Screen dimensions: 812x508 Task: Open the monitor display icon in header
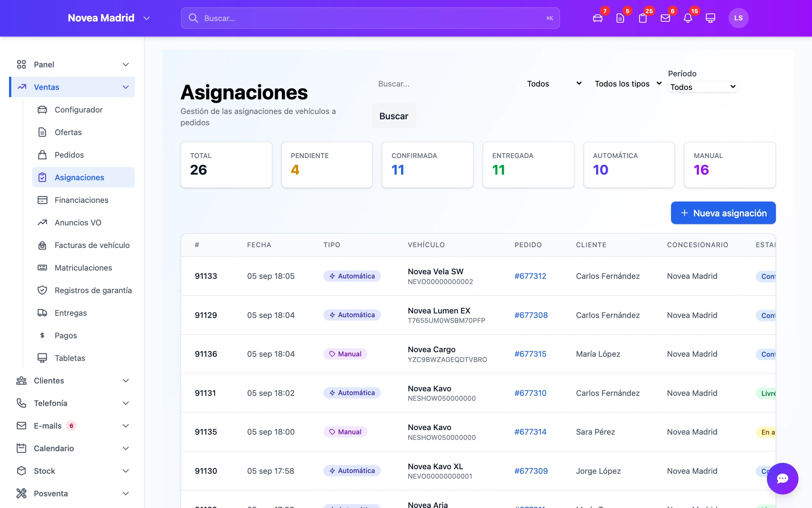710,18
